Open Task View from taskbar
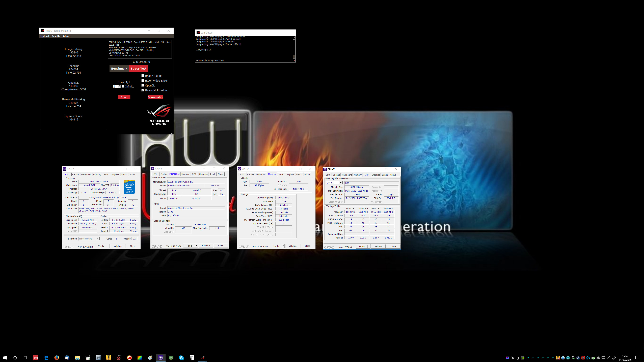Screen dimensions: 644x362 [25, 358]
